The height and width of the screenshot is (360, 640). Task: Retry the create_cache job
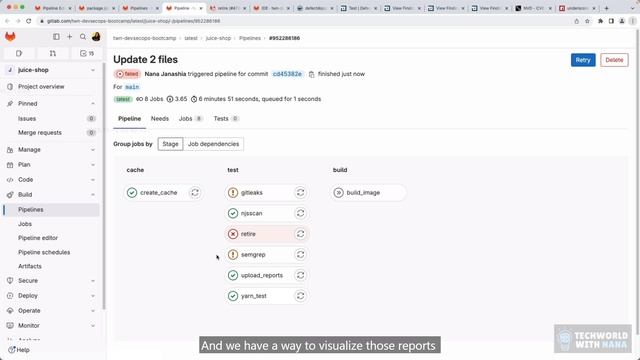coord(195,192)
